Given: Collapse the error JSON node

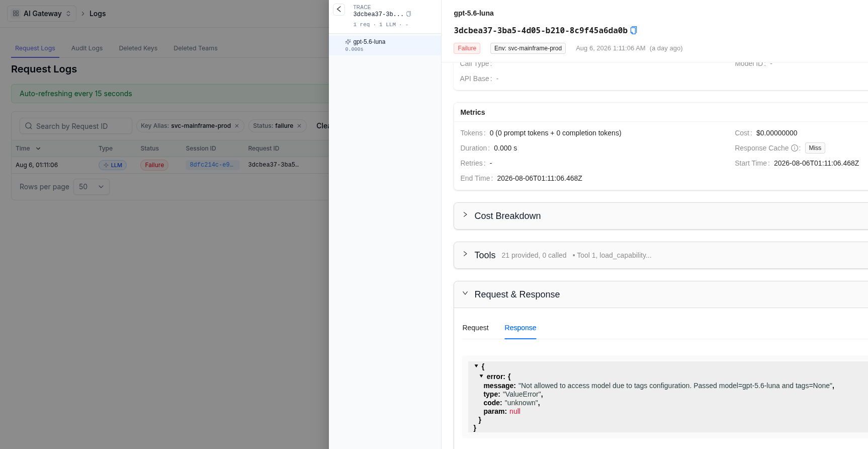Looking at the screenshot, I should click(x=481, y=376).
